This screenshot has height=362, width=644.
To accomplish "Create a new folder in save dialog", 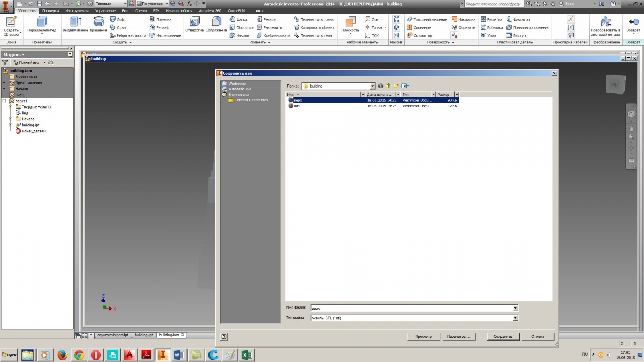I will (x=396, y=86).
